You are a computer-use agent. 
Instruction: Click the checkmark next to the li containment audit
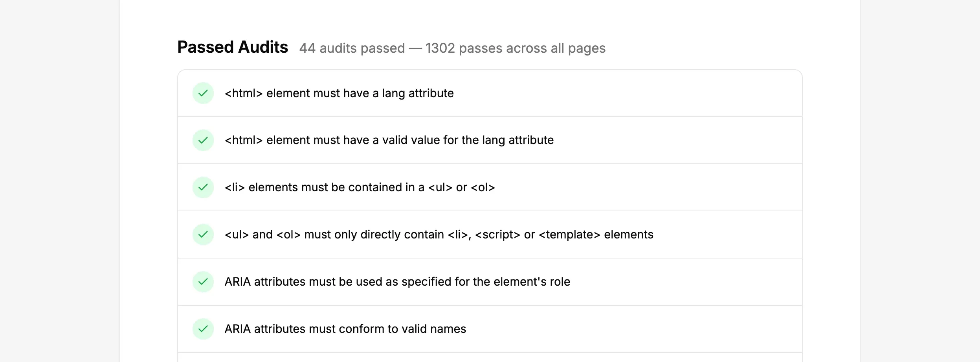203,187
